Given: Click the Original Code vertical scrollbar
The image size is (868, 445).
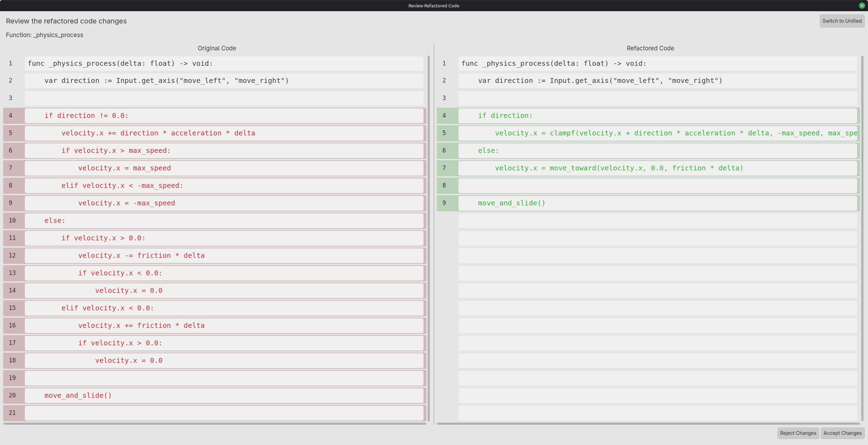Looking at the screenshot, I should coord(429,238).
